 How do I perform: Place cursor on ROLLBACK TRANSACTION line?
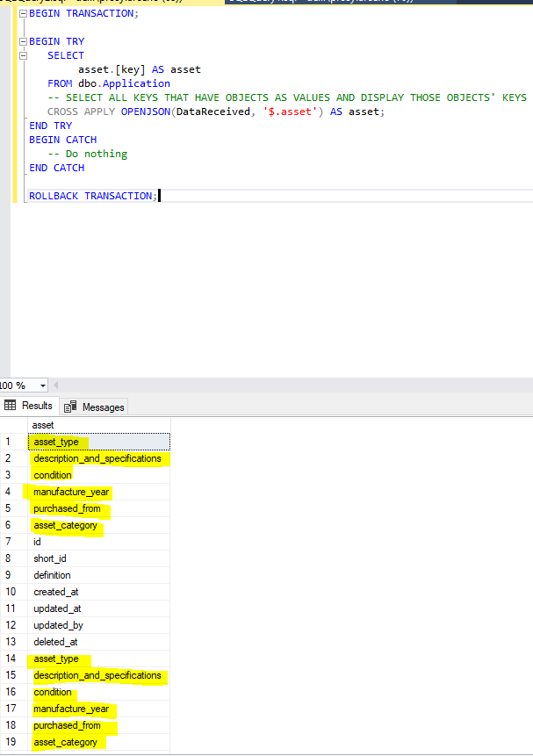pos(92,196)
